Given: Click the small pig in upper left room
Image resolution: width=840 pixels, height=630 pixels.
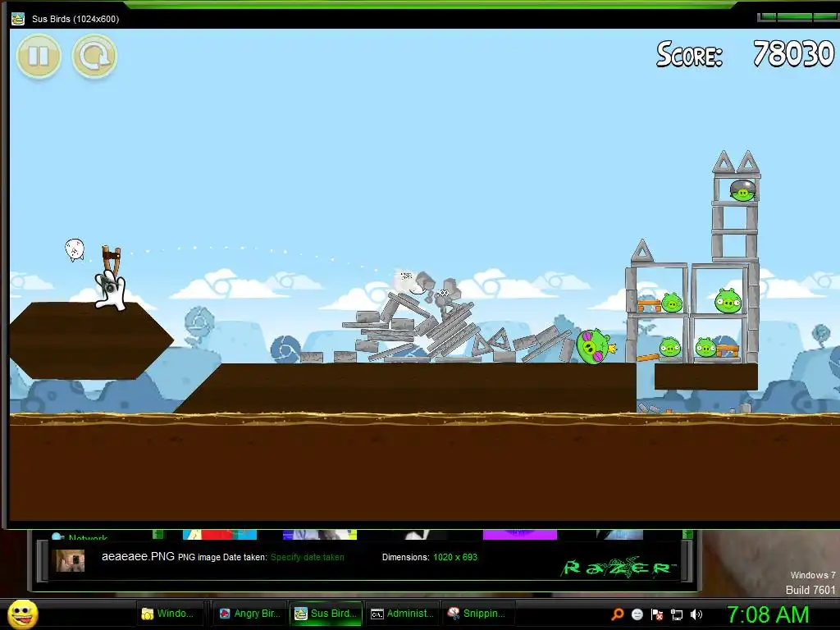Looking at the screenshot, I should [x=672, y=303].
